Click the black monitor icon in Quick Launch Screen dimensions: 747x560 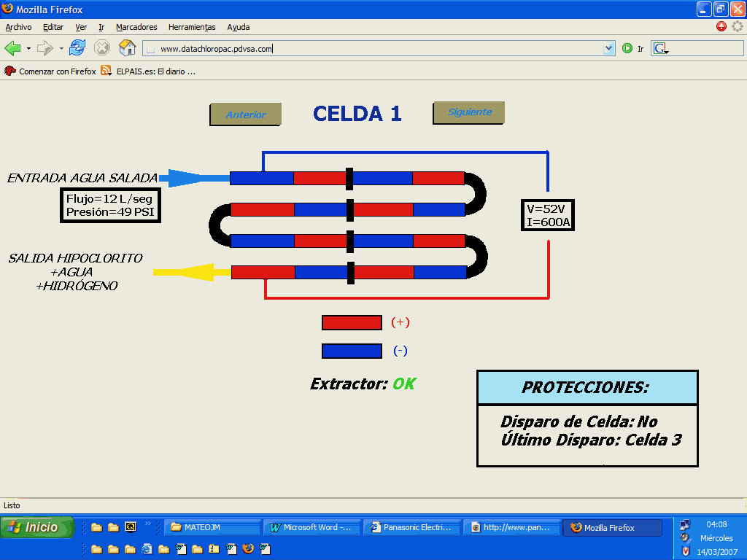[x=130, y=526]
